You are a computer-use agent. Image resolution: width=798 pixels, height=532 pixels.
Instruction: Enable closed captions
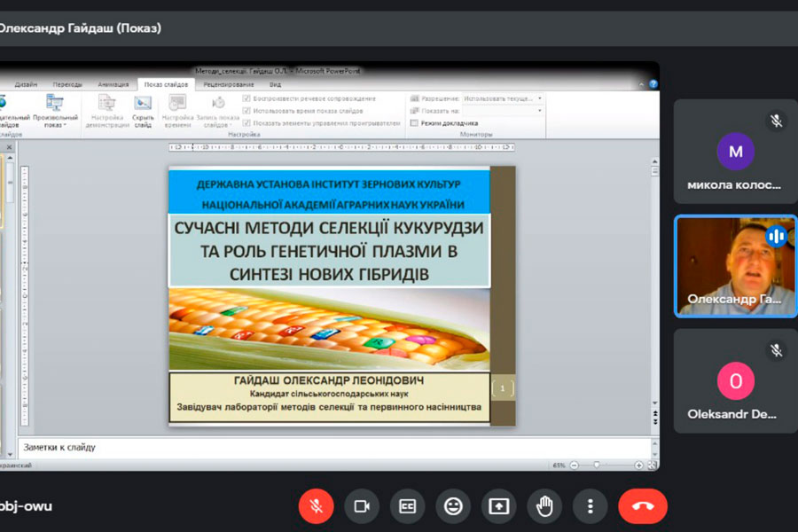408,505
